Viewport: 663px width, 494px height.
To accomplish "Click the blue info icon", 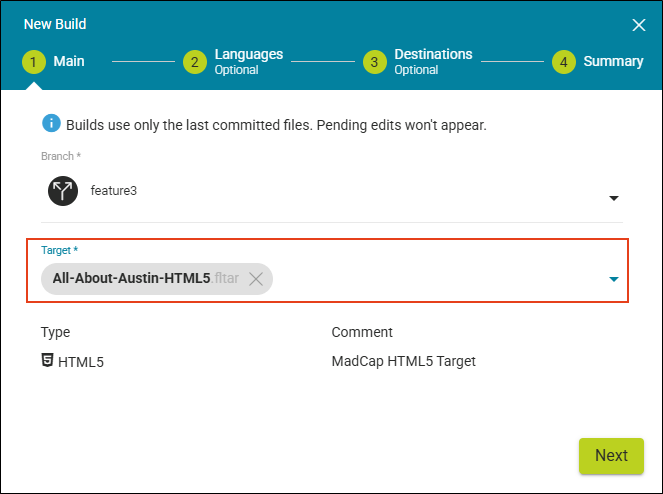I will [51, 124].
